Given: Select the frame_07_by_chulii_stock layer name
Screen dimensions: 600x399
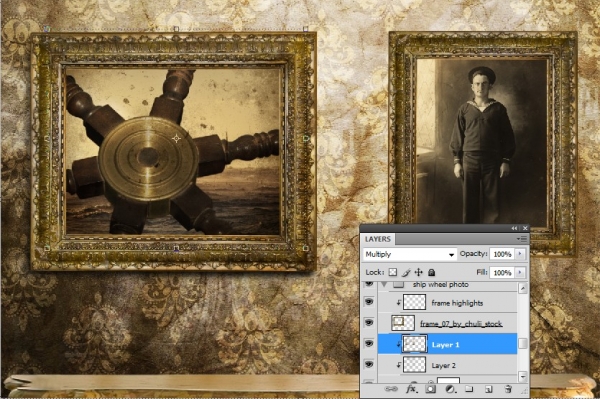Looking at the screenshot, I should point(461,324).
